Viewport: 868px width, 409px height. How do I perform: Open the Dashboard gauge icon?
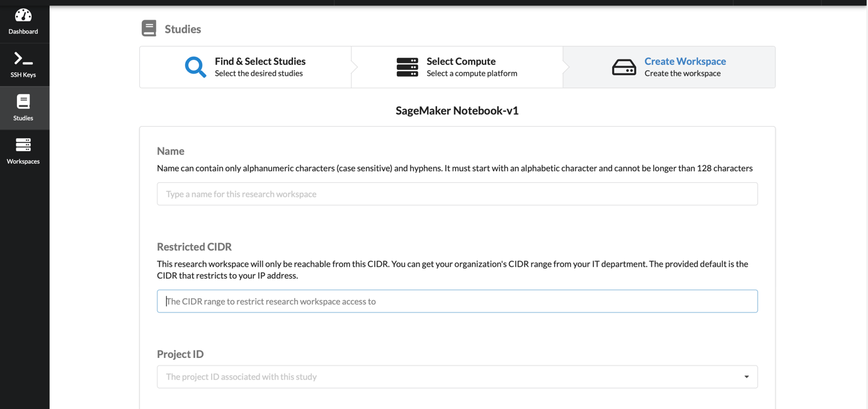coord(23,15)
